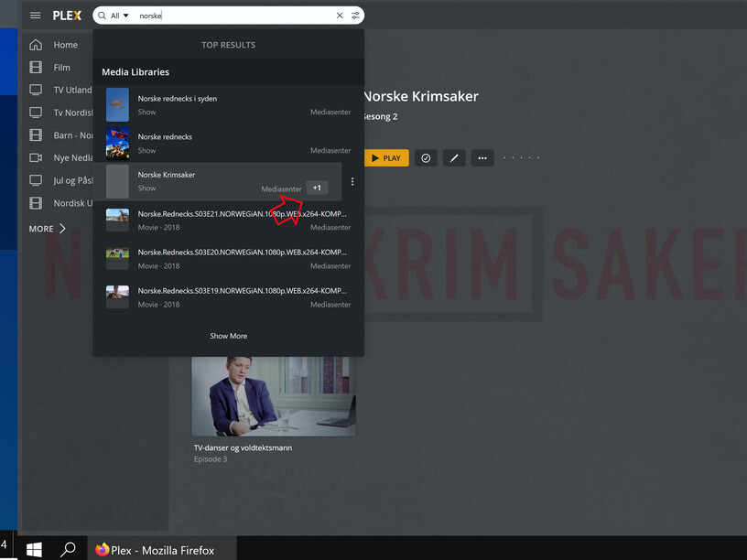
Task: Open search filter settings icon
Action: [x=355, y=16]
